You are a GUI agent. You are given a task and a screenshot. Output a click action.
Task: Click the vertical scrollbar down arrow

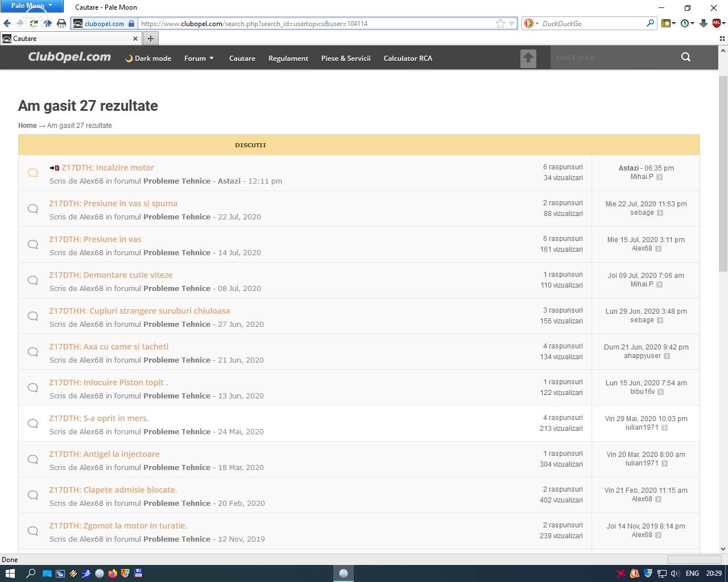(723, 549)
